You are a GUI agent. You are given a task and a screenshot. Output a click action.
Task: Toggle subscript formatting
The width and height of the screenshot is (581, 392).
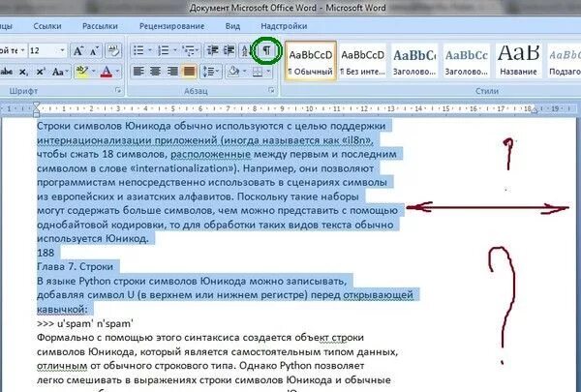click(23, 71)
